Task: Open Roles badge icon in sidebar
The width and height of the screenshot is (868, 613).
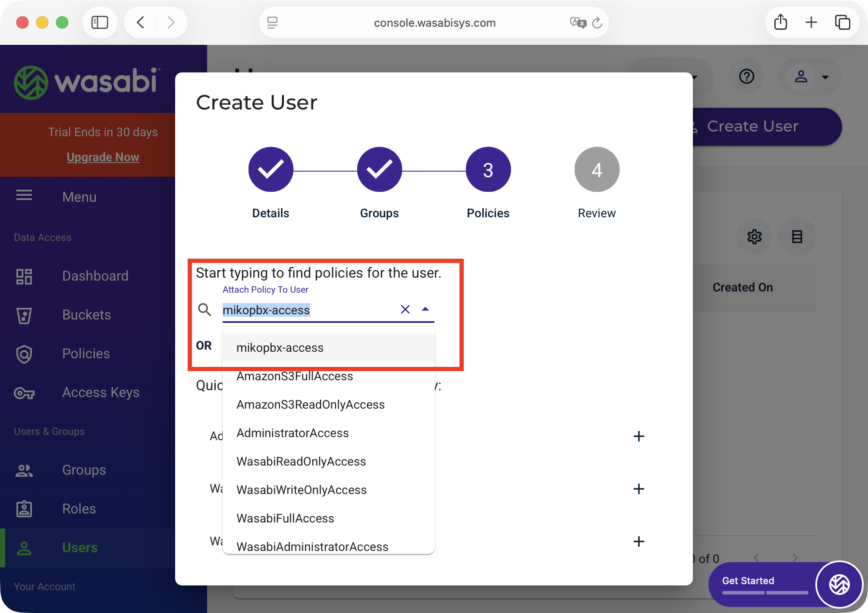Action: pos(24,509)
